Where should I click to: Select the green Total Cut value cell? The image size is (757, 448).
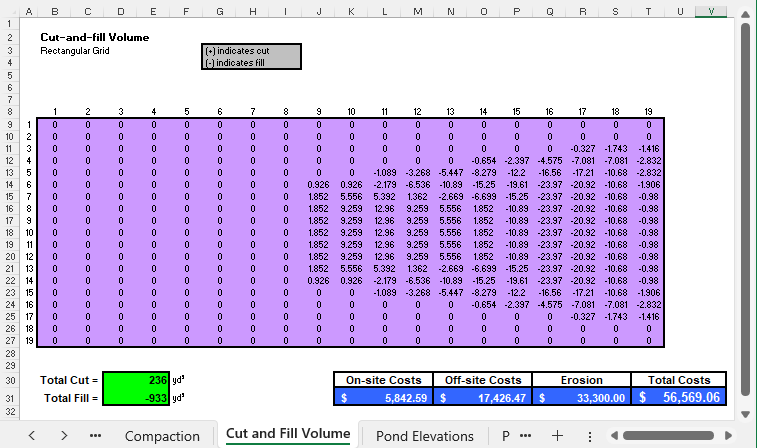136,380
